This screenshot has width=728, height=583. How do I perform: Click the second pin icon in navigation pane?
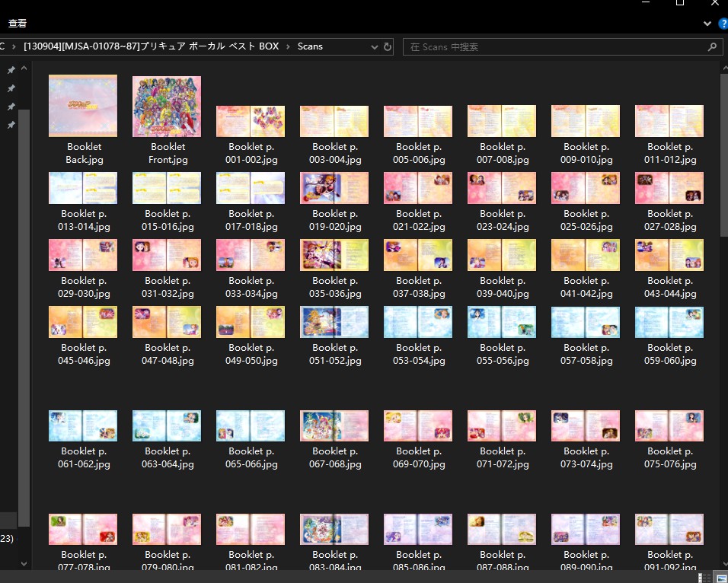(11, 88)
